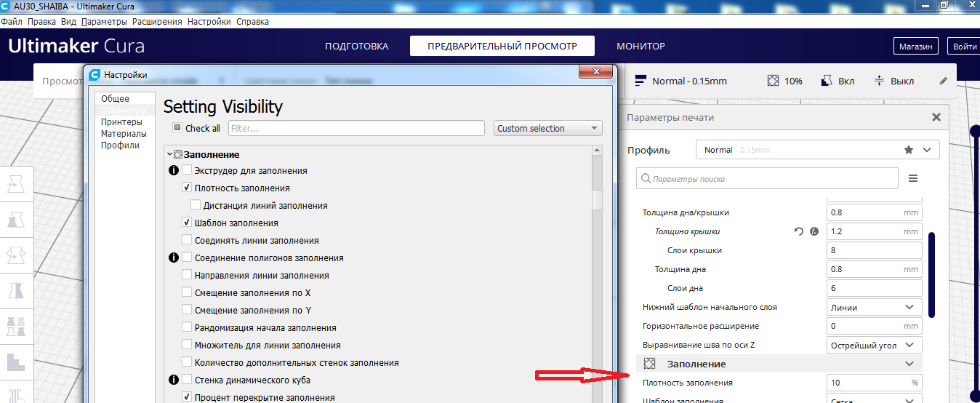Uncheck Плотность заполнения visibility

coord(187,188)
